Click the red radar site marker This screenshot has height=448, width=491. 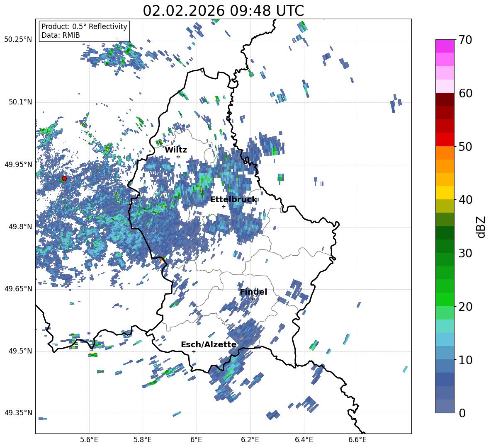pos(64,179)
